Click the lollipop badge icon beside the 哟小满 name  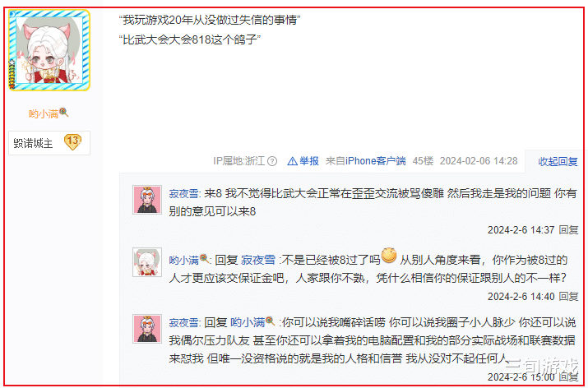click(64, 112)
